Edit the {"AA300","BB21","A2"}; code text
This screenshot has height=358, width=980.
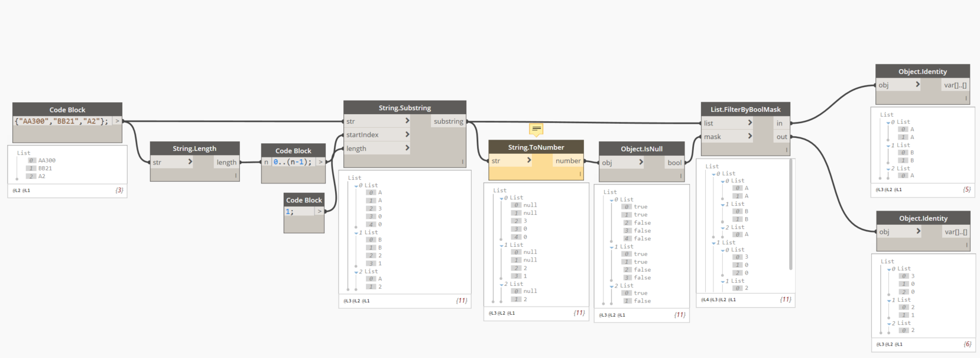61,121
